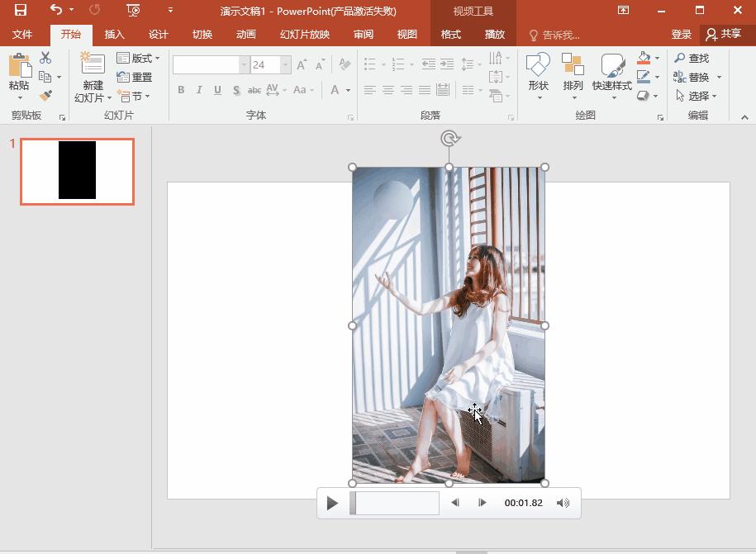Open the 动画 ribbon tab
756x554 pixels.
click(x=245, y=35)
